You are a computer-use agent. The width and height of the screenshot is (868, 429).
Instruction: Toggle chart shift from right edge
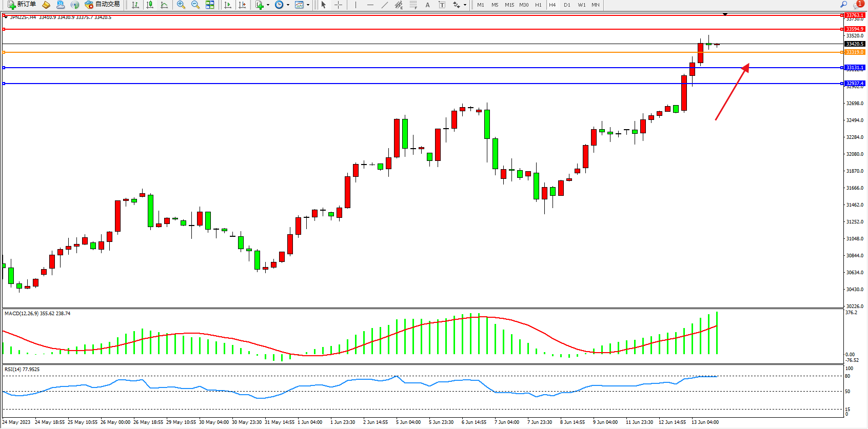tap(242, 5)
